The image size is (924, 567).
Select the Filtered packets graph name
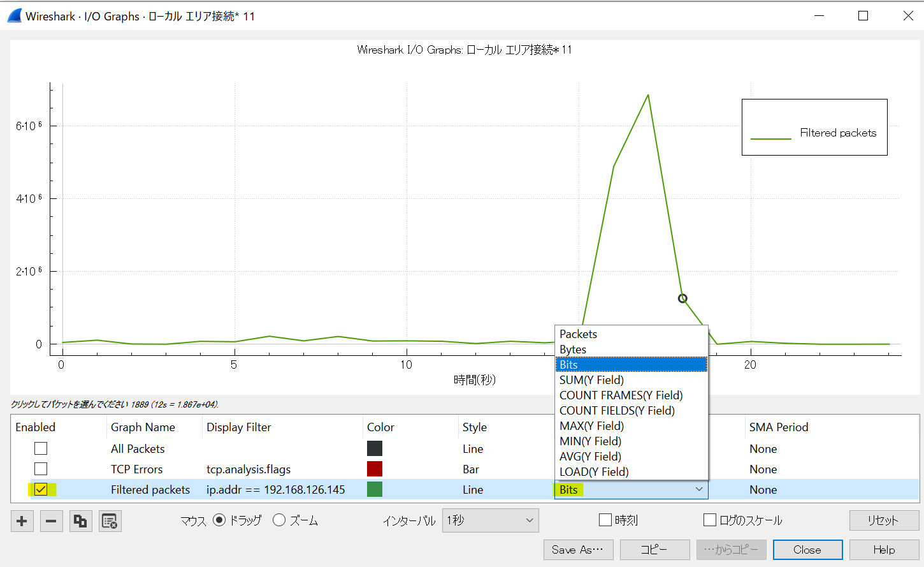150,490
